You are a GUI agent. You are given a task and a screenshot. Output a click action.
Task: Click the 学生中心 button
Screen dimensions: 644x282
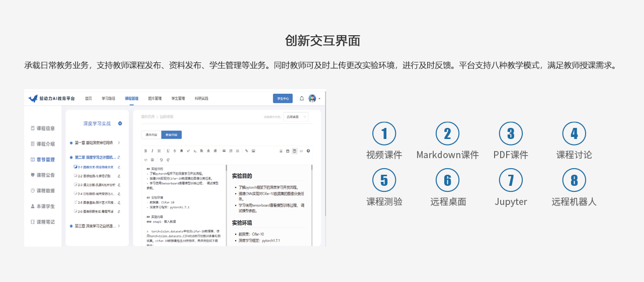coord(283,99)
